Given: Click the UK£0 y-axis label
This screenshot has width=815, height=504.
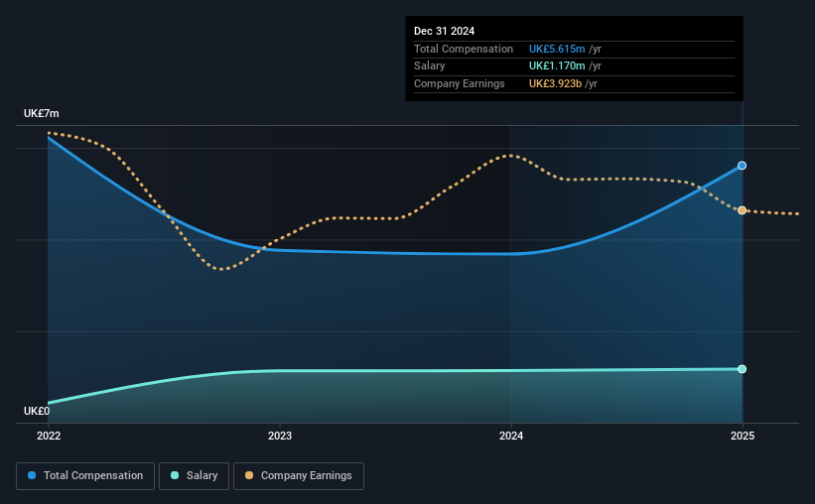Looking at the screenshot, I should pos(37,411).
